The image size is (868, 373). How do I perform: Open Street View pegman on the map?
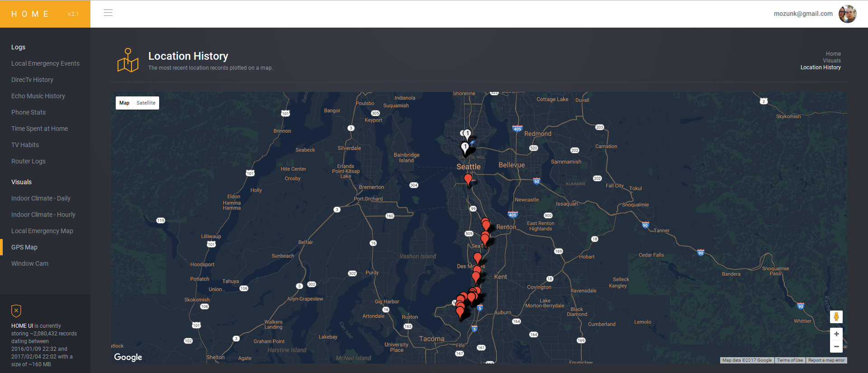point(836,316)
